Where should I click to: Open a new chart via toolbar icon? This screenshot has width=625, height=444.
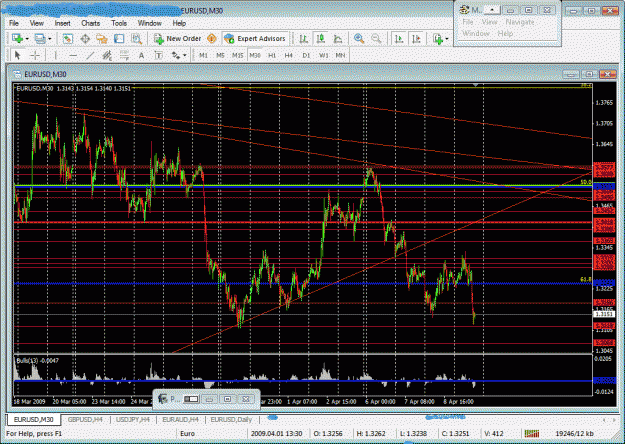[x=17, y=39]
